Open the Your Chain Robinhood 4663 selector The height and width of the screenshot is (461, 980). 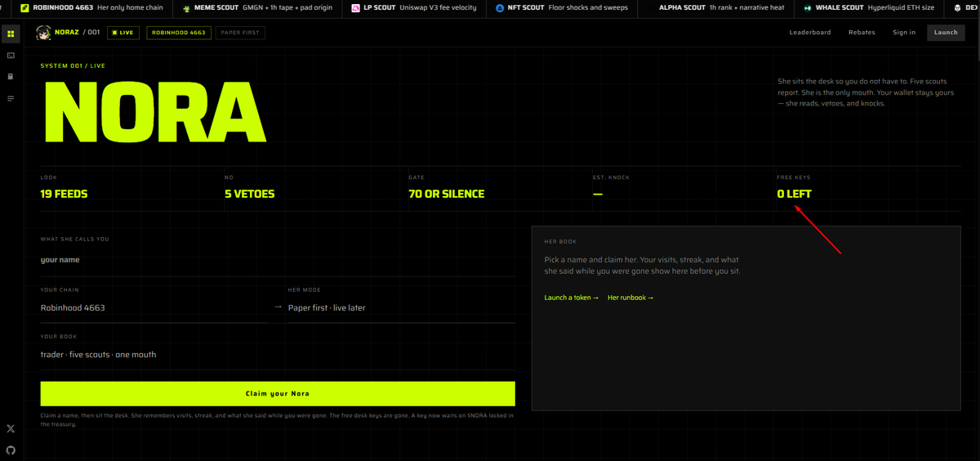[154, 307]
